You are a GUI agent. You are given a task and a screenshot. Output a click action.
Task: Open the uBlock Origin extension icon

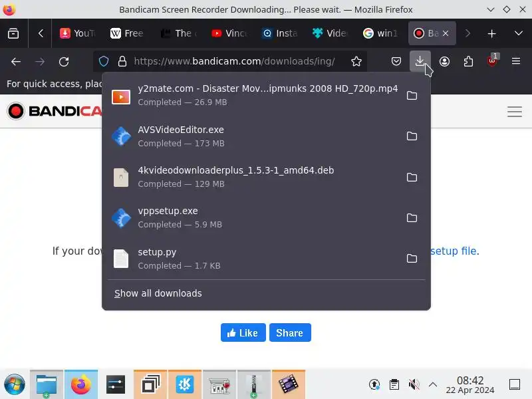point(492,61)
